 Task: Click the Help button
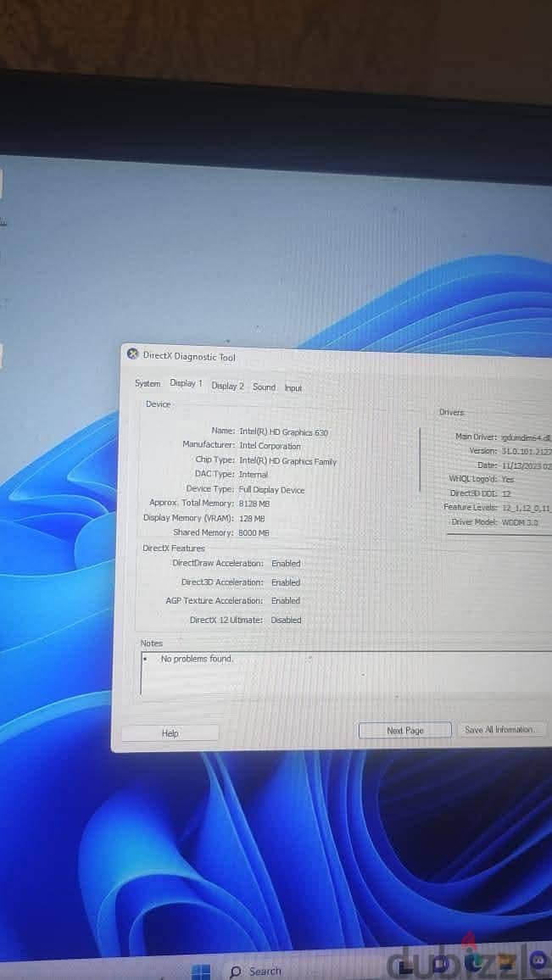click(170, 733)
